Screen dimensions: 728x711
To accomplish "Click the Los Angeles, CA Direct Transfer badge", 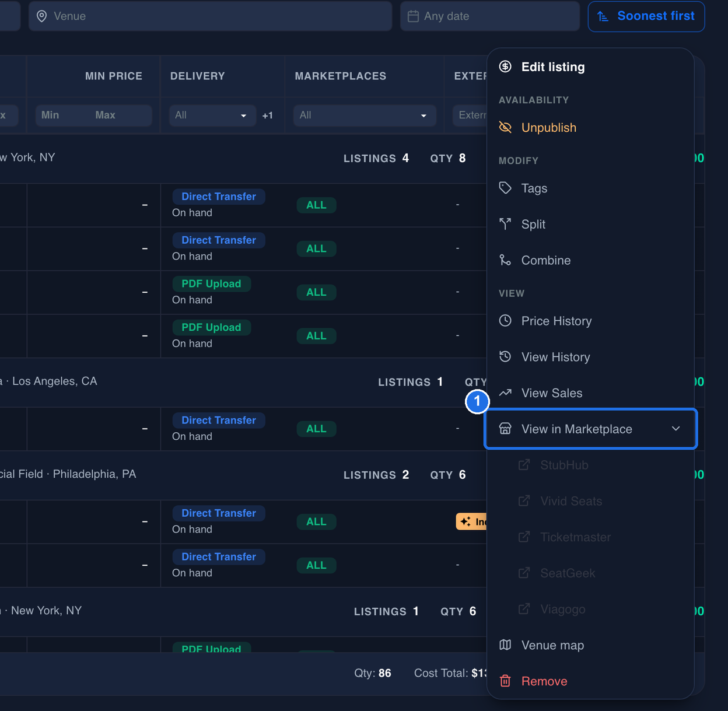I will pyautogui.click(x=219, y=421).
